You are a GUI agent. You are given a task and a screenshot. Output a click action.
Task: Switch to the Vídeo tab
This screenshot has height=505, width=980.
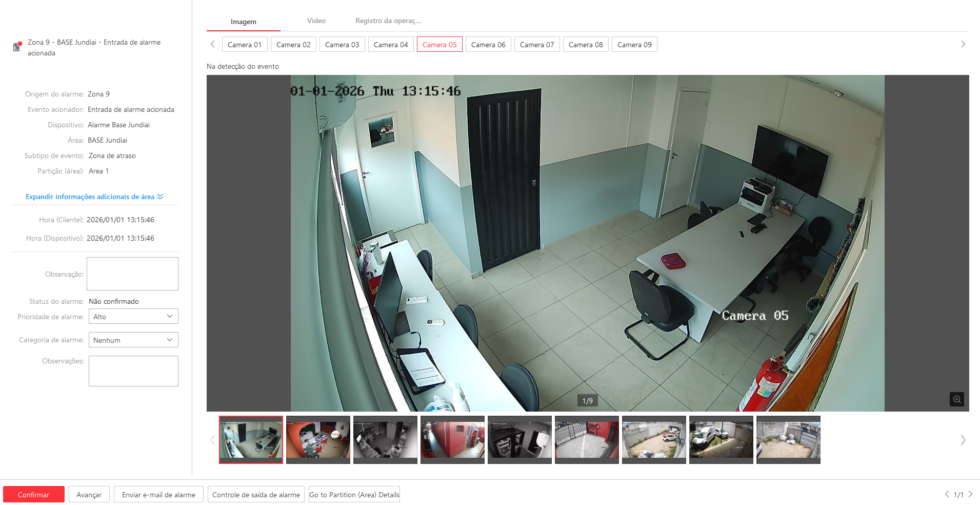[316, 21]
